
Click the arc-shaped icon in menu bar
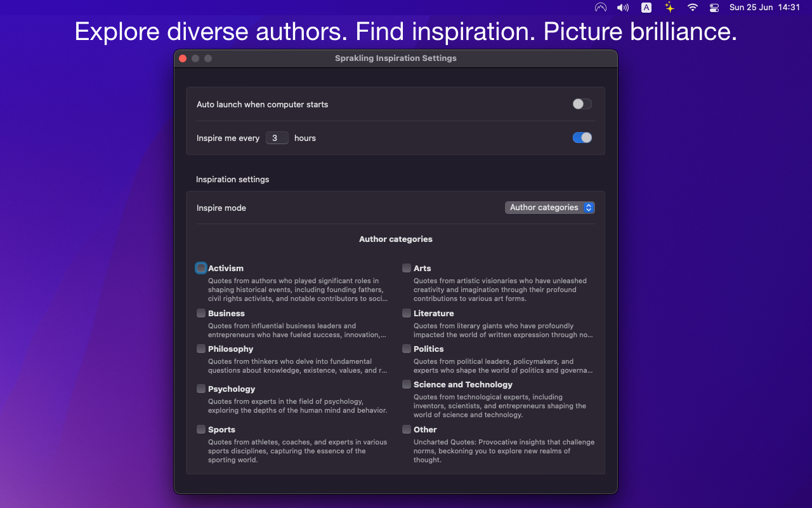tap(601, 8)
